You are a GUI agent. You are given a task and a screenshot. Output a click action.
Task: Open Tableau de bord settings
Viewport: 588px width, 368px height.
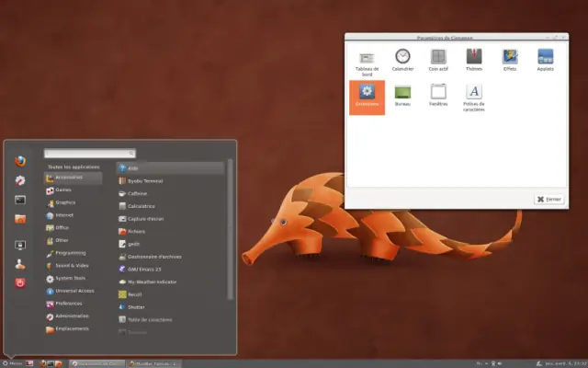(367, 63)
